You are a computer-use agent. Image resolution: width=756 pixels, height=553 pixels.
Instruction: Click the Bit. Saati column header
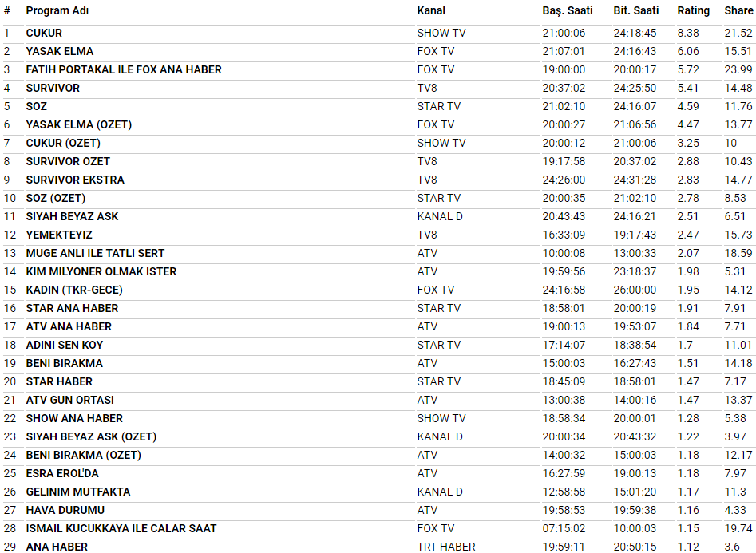click(635, 10)
